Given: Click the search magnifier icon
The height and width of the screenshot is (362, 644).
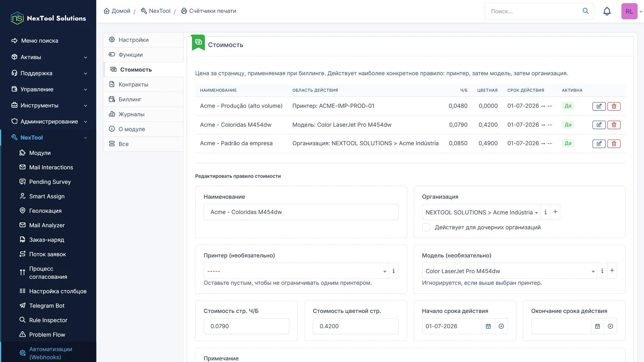Looking at the screenshot, I should click(x=586, y=11).
